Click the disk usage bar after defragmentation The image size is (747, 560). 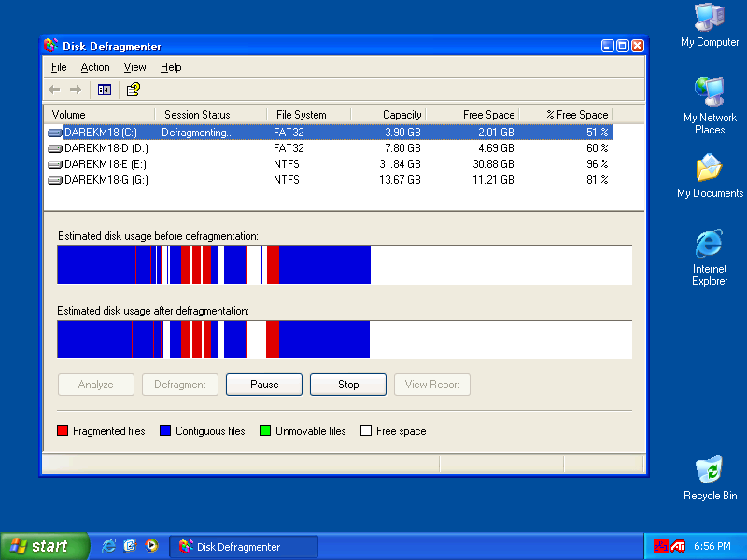[x=345, y=340]
